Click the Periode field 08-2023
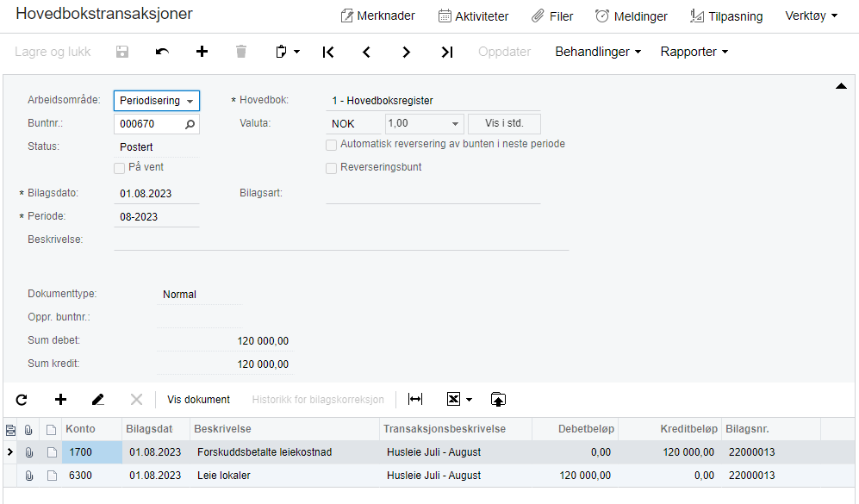The width and height of the screenshot is (859, 504). pos(157,216)
